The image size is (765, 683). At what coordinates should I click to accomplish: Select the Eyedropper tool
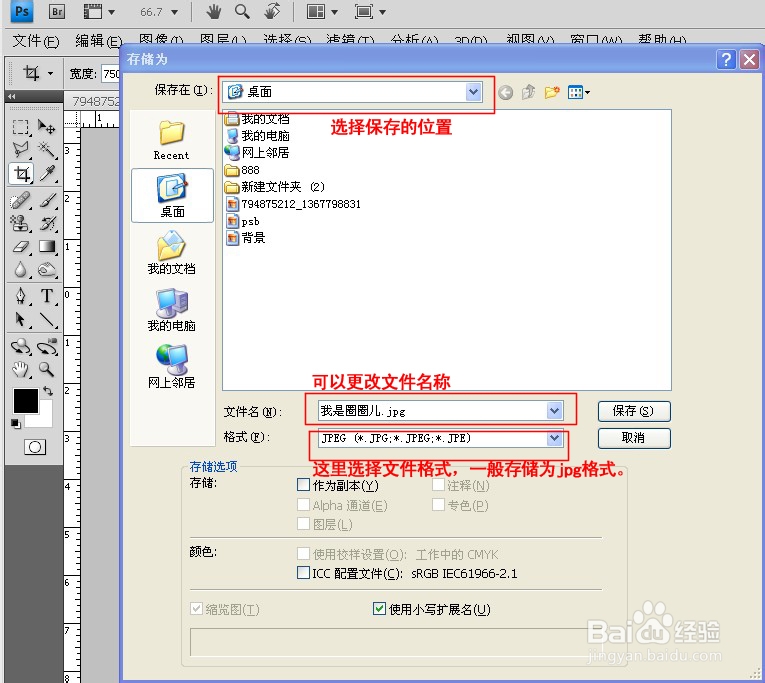47,173
